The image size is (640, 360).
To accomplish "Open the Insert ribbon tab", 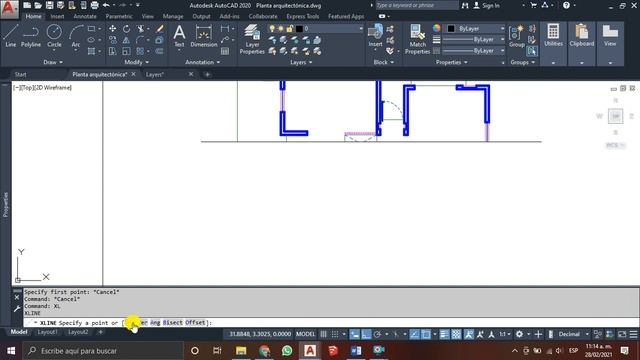I will point(57,16).
